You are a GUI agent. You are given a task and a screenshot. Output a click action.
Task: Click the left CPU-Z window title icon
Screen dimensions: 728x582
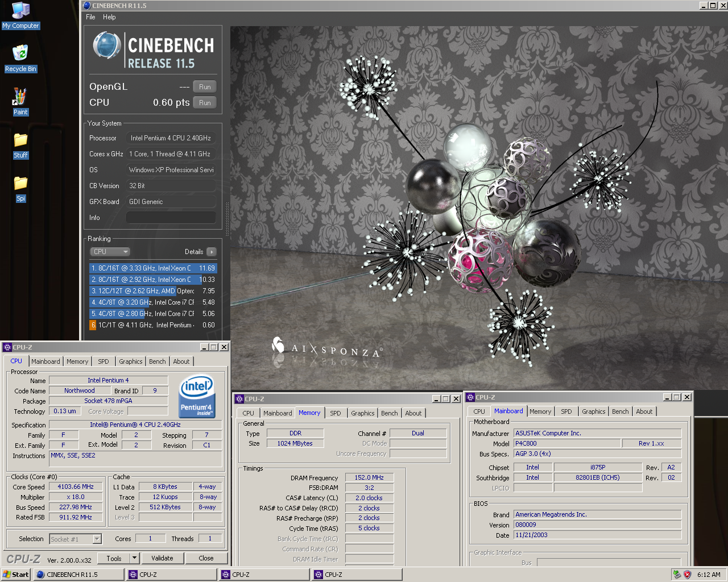[x=7, y=347]
